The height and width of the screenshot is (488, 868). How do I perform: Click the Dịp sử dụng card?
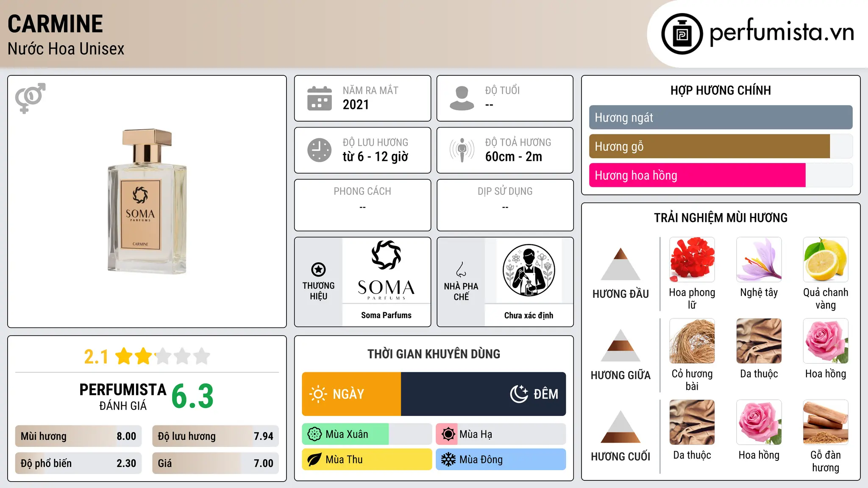(505, 205)
